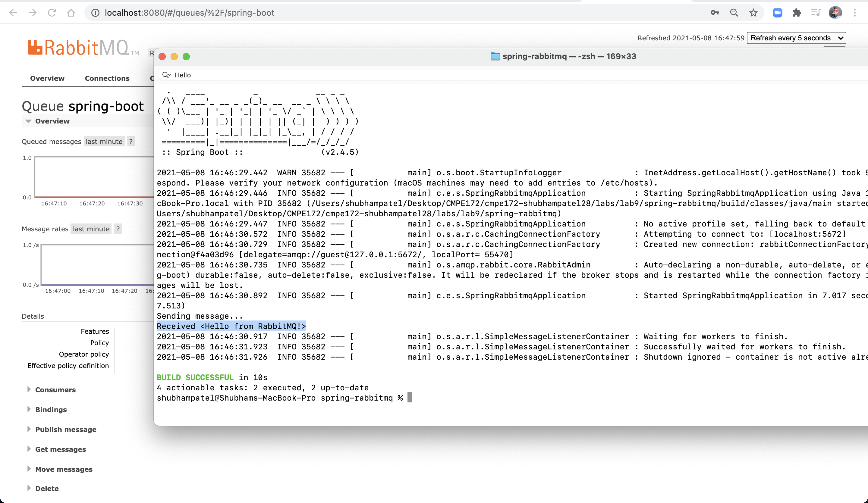Expand the Publish message section
This screenshot has width=868, height=503.
(65, 430)
